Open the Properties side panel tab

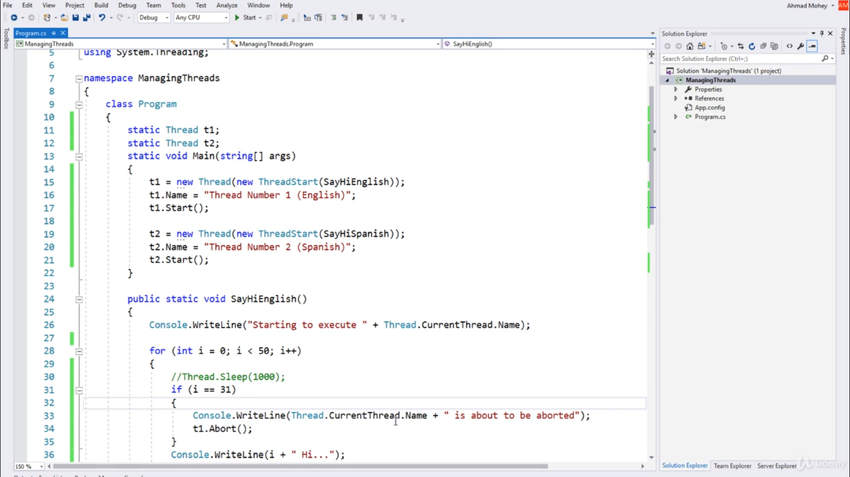pos(843,42)
